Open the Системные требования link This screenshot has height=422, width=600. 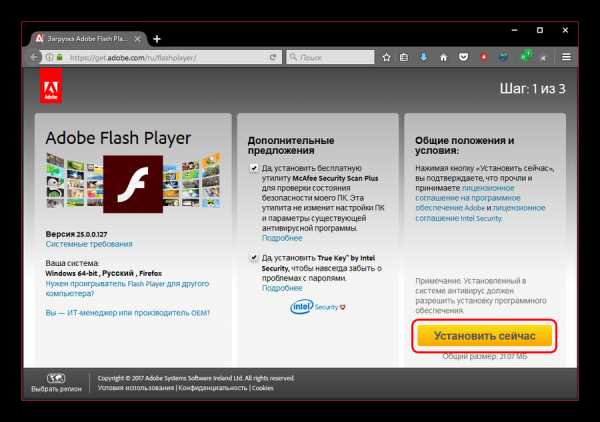pyautogui.click(x=89, y=244)
